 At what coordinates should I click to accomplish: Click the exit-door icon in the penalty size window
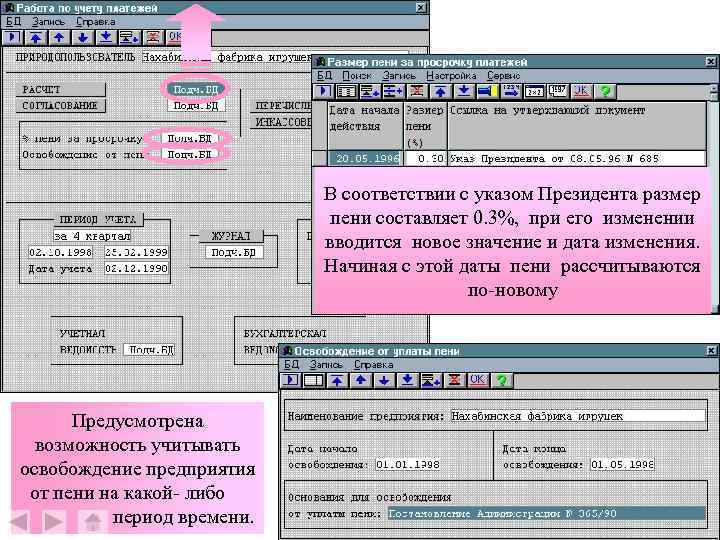pyautogui.click(x=323, y=91)
